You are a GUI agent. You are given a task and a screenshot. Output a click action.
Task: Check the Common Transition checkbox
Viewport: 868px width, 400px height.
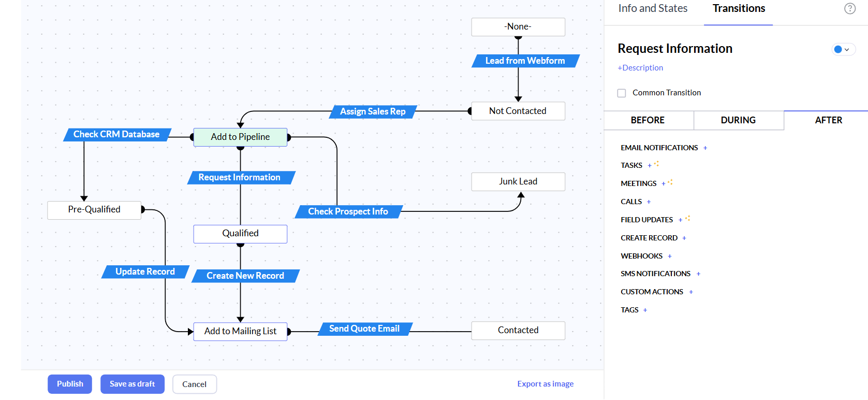622,93
